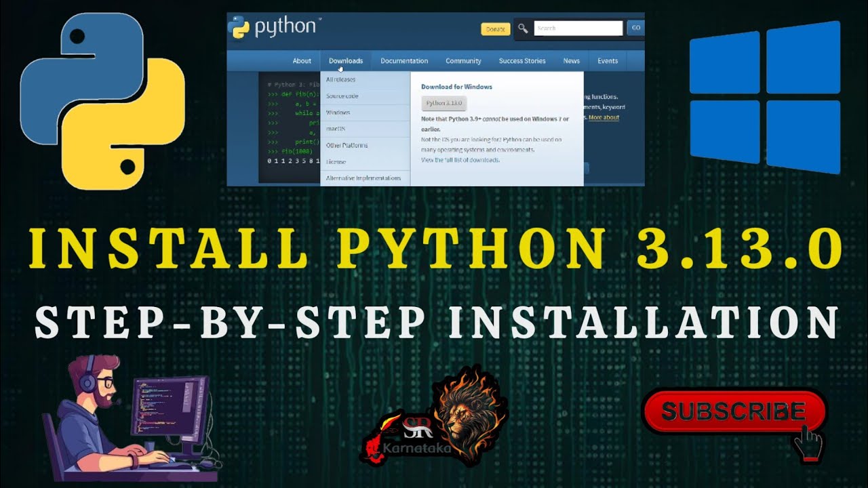Open the Community menu

(x=463, y=61)
